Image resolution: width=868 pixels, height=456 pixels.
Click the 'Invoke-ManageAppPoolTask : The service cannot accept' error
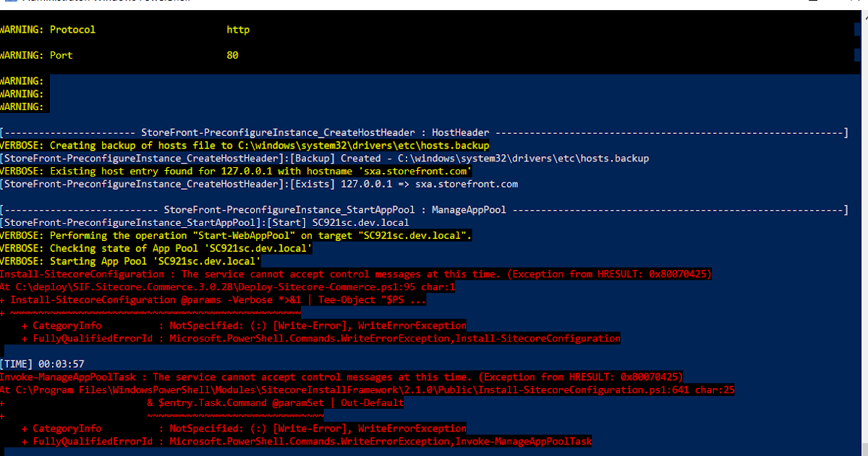(x=341, y=377)
